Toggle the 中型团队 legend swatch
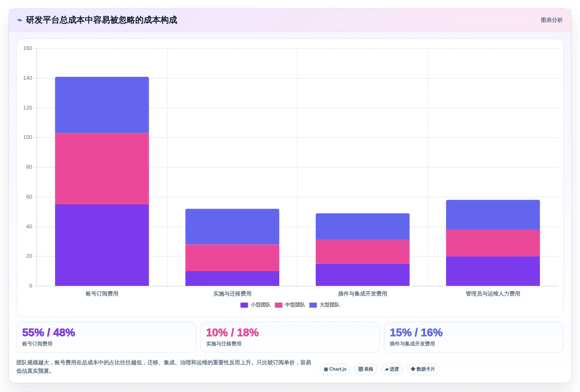580x392 pixels. pos(278,305)
